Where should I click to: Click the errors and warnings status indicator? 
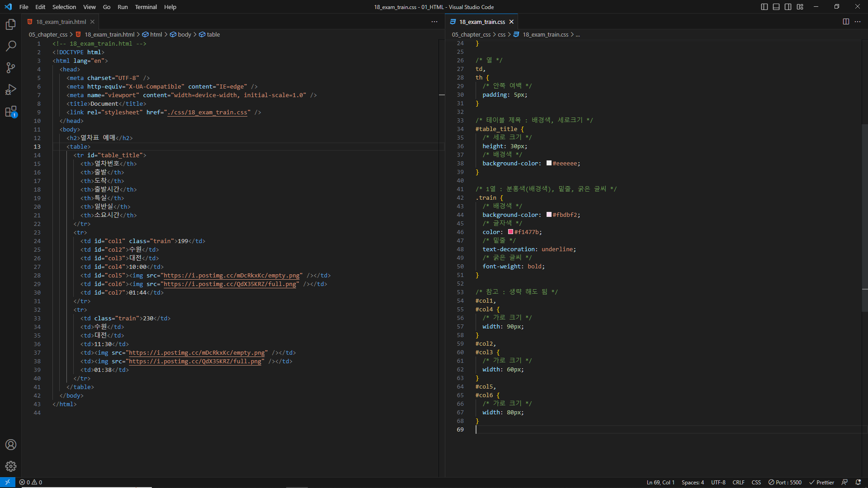(31, 483)
